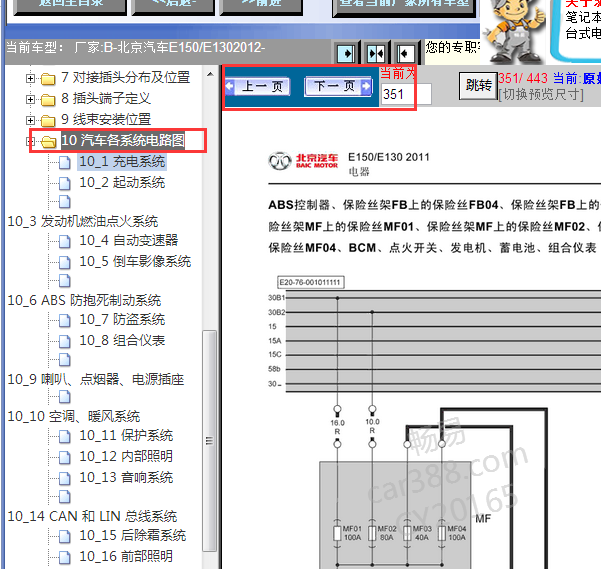Click diagram code E20-76-001011111
Image resolution: width=601 pixels, height=569 pixels.
tap(310, 282)
